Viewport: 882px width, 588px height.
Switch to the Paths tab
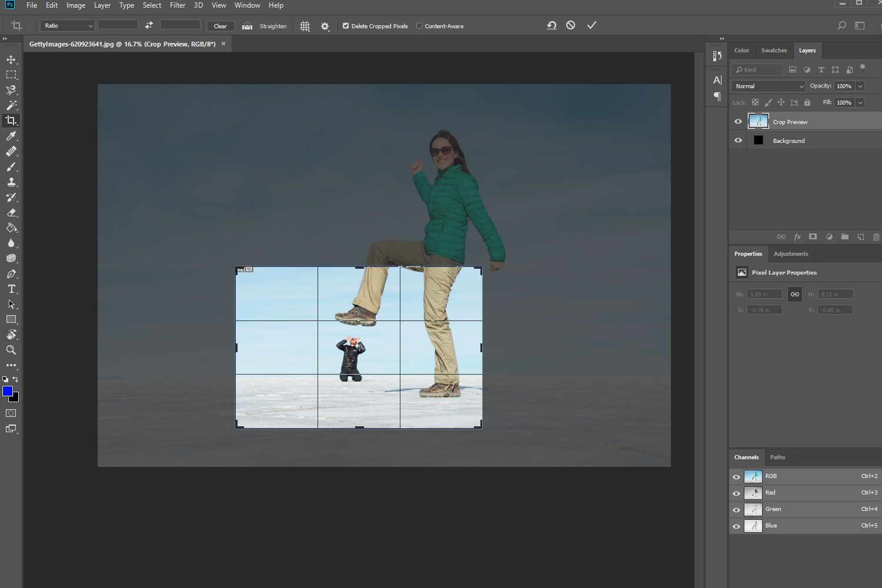(777, 457)
